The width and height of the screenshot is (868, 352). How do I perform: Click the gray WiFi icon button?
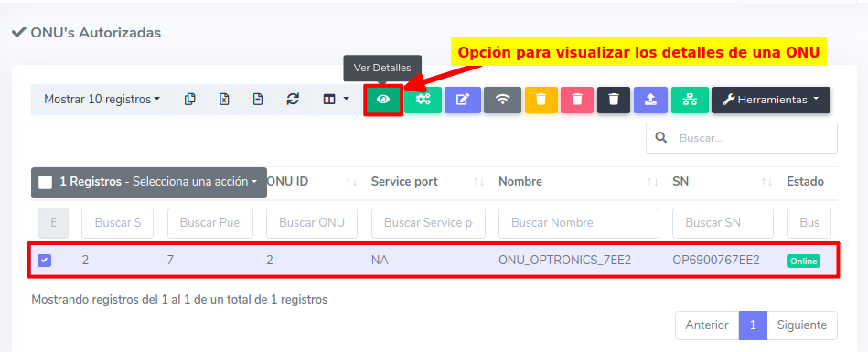(x=502, y=100)
